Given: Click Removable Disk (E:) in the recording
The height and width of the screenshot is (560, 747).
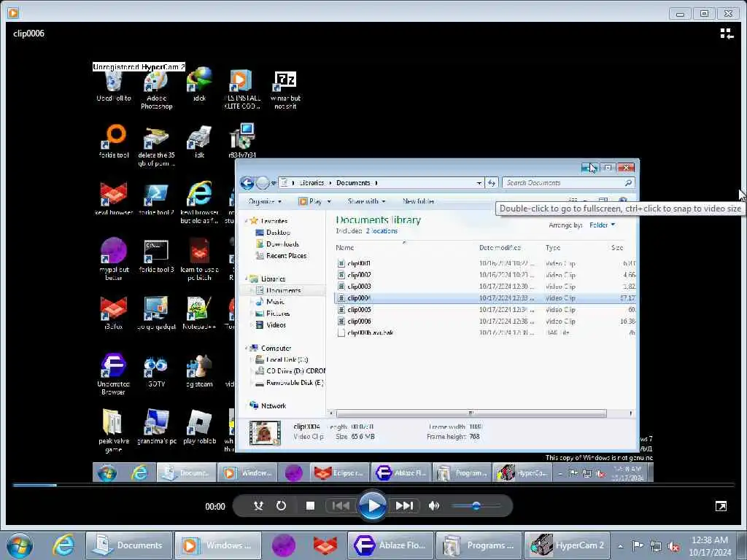Looking at the screenshot, I should 295,382.
